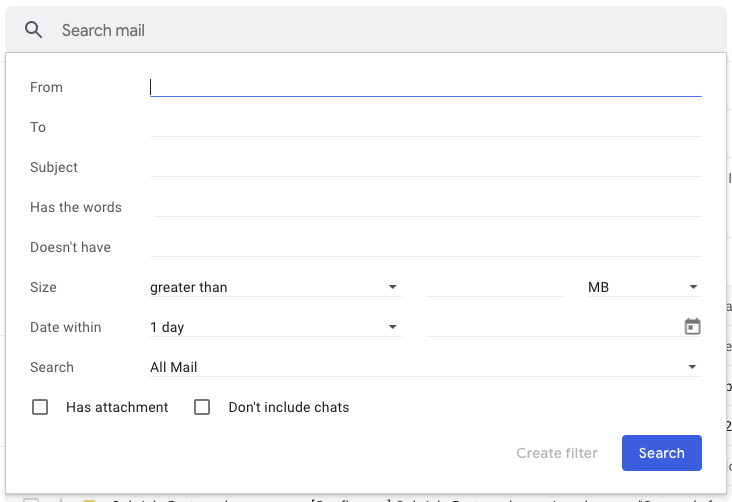Toggle the Don't include chats checkbox

[x=202, y=407]
